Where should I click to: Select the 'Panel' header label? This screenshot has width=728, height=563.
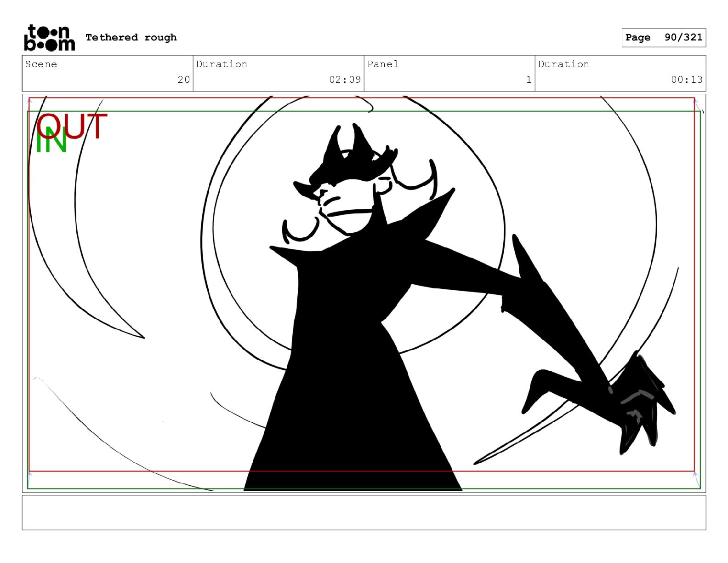coord(383,64)
